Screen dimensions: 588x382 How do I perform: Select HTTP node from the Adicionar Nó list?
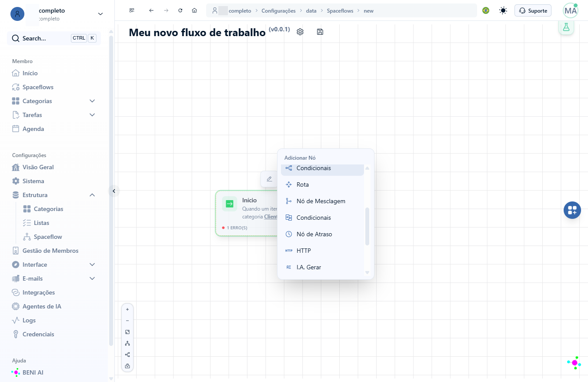pyautogui.click(x=322, y=251)
